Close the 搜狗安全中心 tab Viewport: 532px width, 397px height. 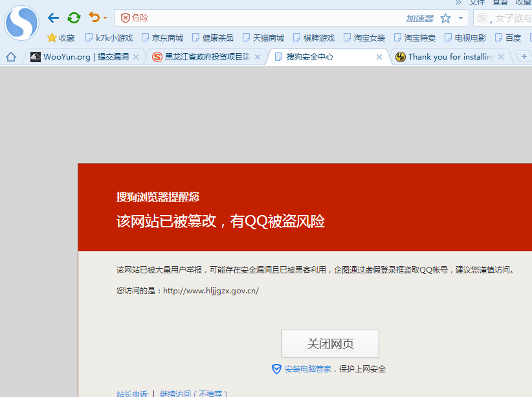[379, 57]
